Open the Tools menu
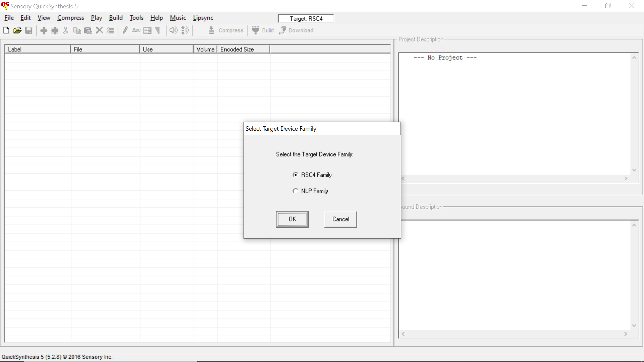 tap(137, 18)
